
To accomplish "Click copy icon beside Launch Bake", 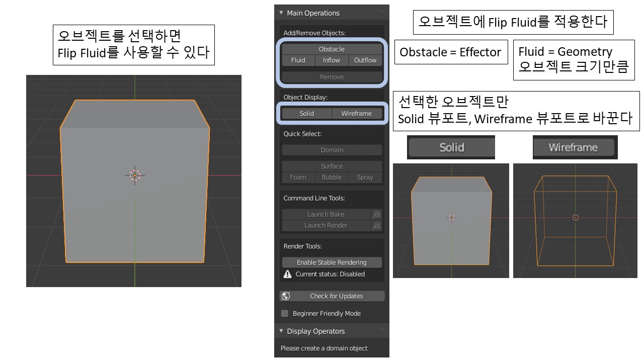I will [376, 214].
